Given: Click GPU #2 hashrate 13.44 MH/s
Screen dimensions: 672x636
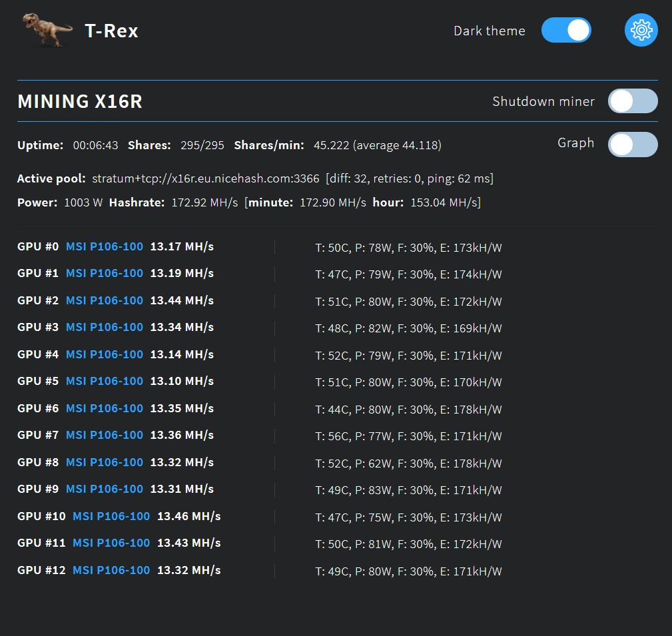Looking at the screenshot, I should click(x=182, y=301).
